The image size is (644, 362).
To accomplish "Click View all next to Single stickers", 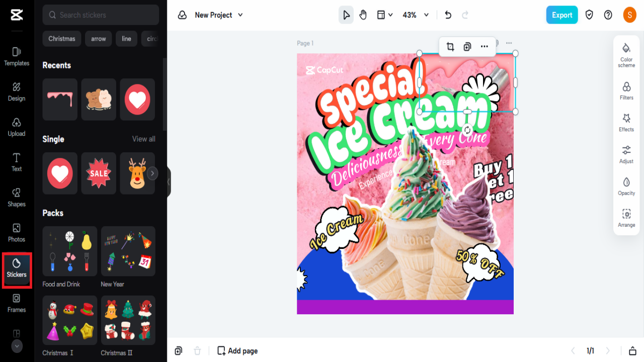I will (143, 139).
